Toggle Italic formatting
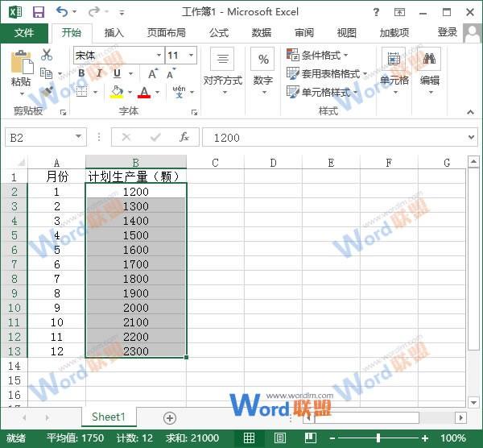 (98, 73)
